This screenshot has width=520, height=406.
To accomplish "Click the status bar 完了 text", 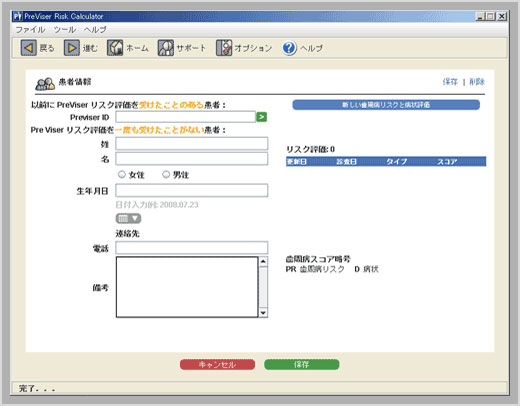I will tap(37, 388).
